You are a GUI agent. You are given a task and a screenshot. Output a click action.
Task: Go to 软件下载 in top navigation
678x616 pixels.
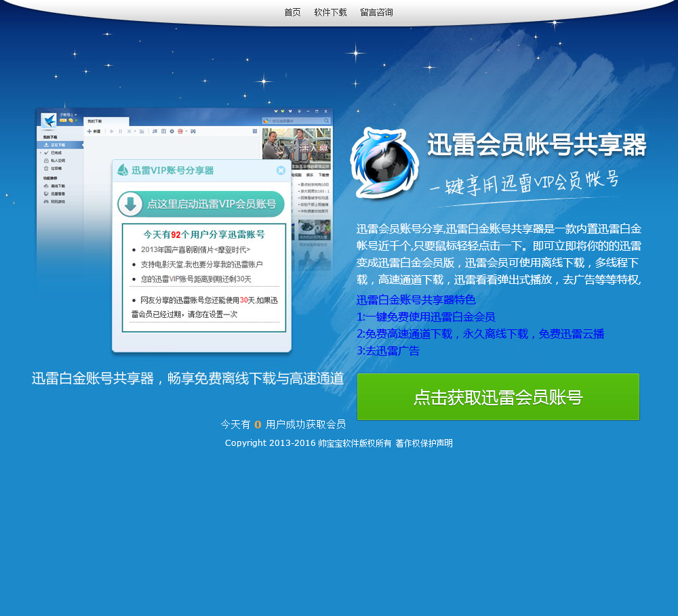[x=330, y=12]
